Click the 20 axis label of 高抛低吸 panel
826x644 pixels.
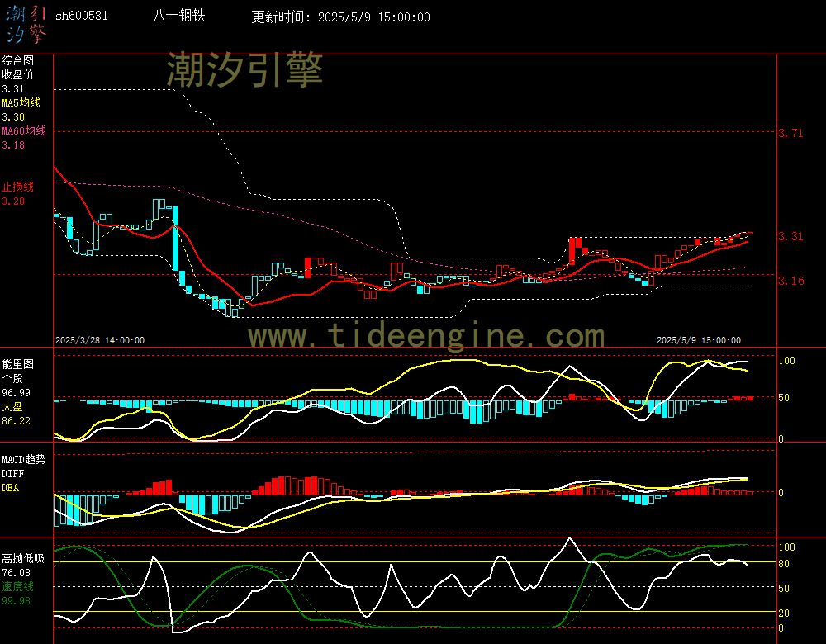[x=784, y=613]
